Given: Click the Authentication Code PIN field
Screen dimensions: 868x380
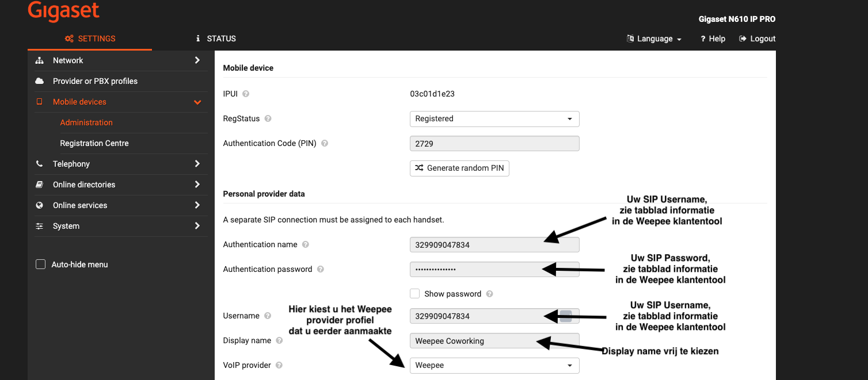Looking at the screenshot, I should coord(494,144).
